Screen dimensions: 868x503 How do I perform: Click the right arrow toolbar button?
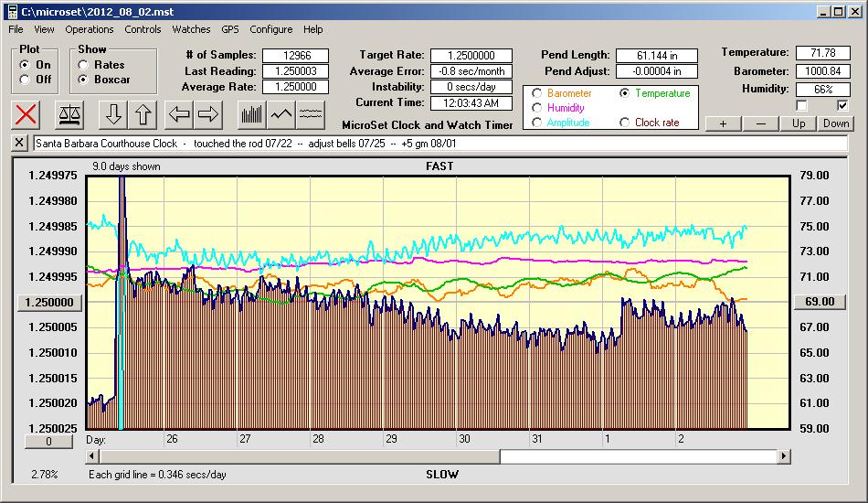tap(208, 114)
